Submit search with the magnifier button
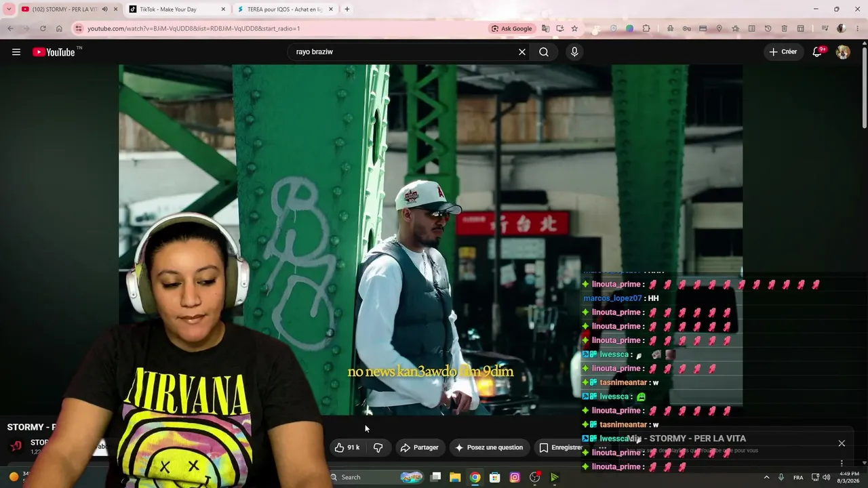Viewport: 868px width, 488px height. (x=544, y=52)
